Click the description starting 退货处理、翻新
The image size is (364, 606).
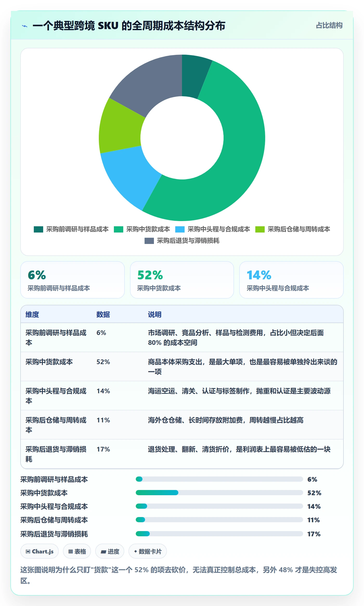[x=239, y=449]
